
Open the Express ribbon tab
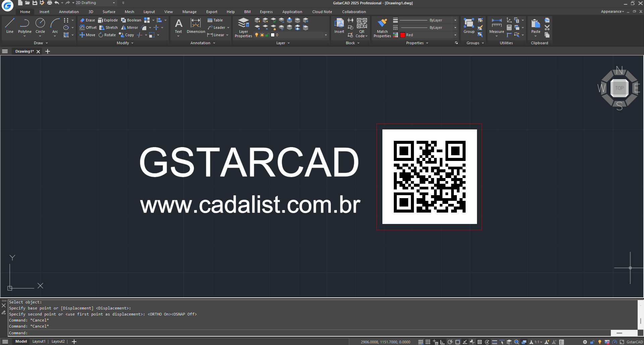[266, 12]
